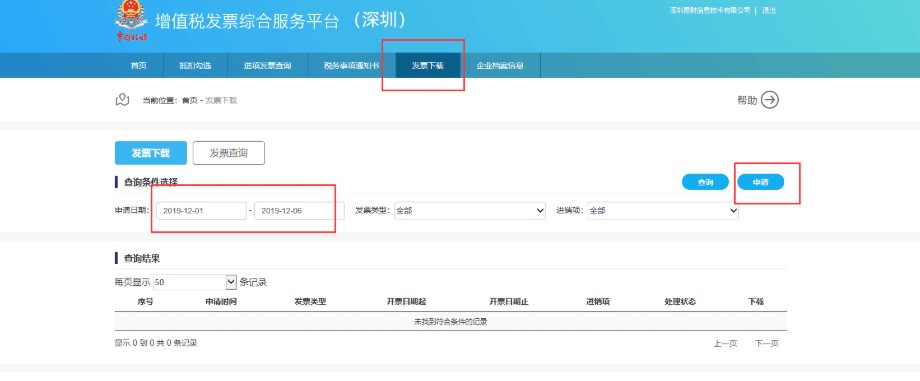Open the 发票类型 dropdown
Image resolution: width=920 pixels, height=381 pixels.
470,211
